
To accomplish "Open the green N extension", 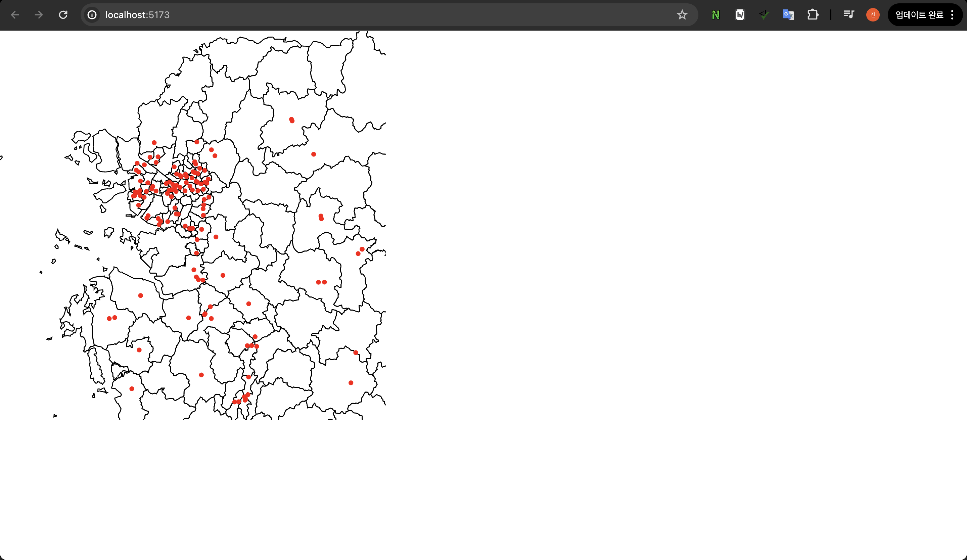I will pos(716,15).
